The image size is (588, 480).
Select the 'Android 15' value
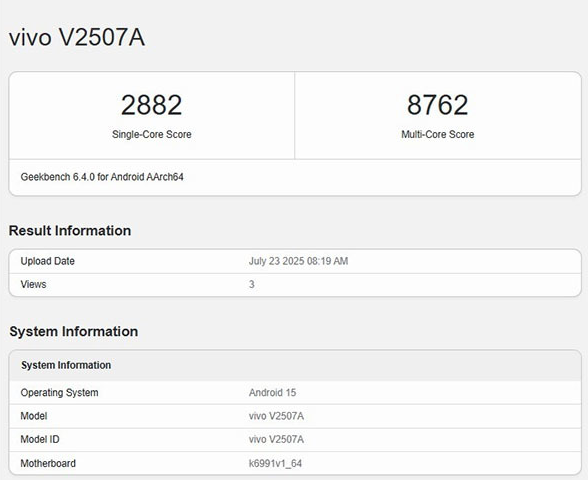[x=273, y=393]
